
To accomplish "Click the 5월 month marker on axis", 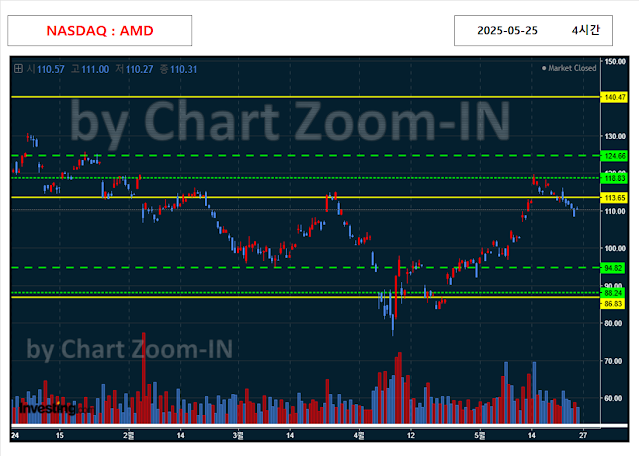I will coord(480,436).
